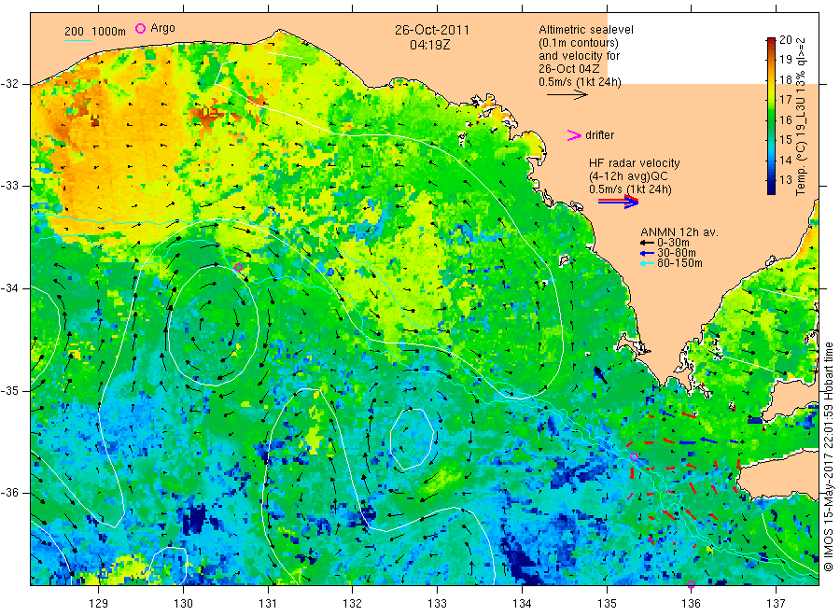The image size is (840, 616).
Task: Click the longitude label 134
Action: coord(522,604)
